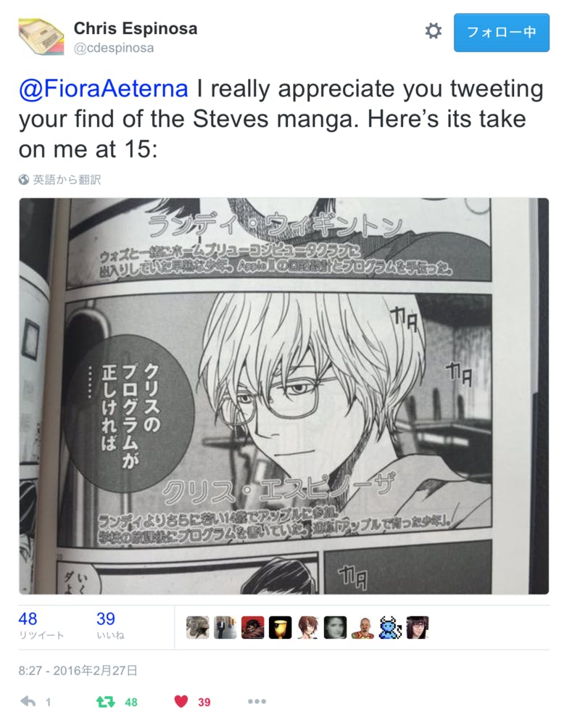This screenshot has width=572, height=728.
Task: View the 39 いいね likes count
Action: tap(110, 626)
